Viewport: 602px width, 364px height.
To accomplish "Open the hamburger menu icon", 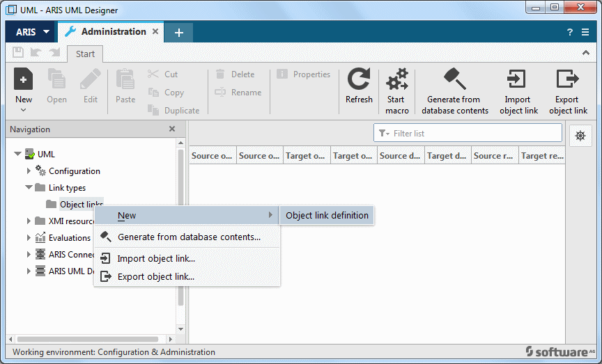I will click(x=585, y=32).
